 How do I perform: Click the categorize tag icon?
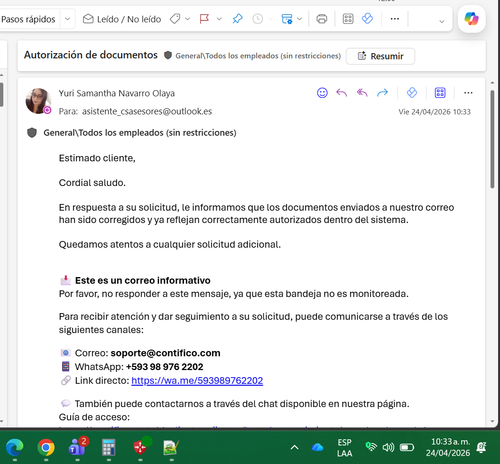pyautogui.click(x=175, y=19)
